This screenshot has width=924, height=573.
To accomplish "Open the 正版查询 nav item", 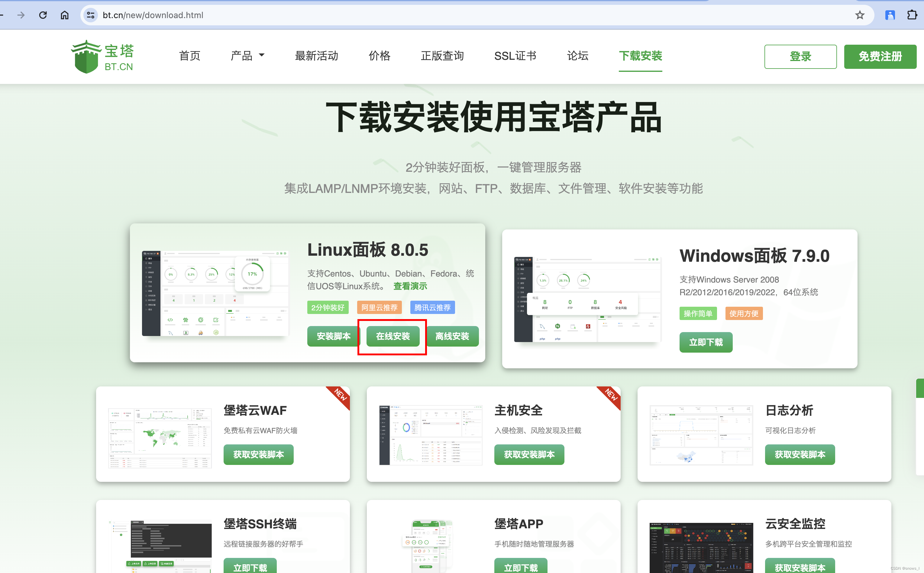I will coord(442,56).
